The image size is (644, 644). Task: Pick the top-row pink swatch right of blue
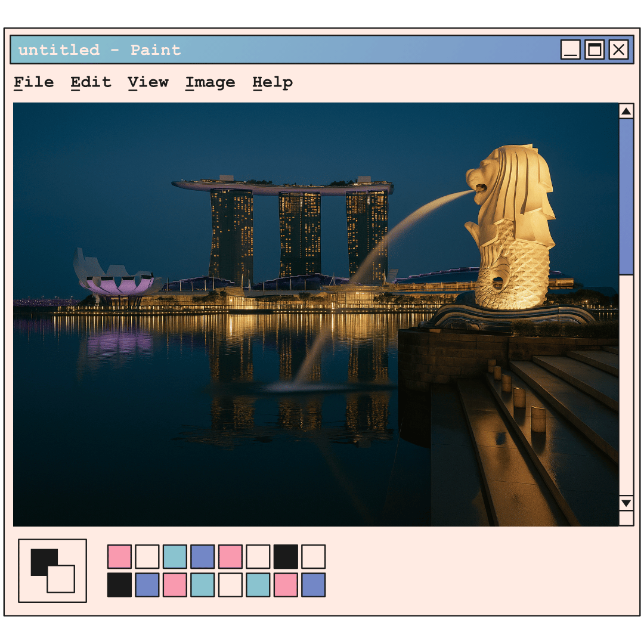tap(230, 556)
